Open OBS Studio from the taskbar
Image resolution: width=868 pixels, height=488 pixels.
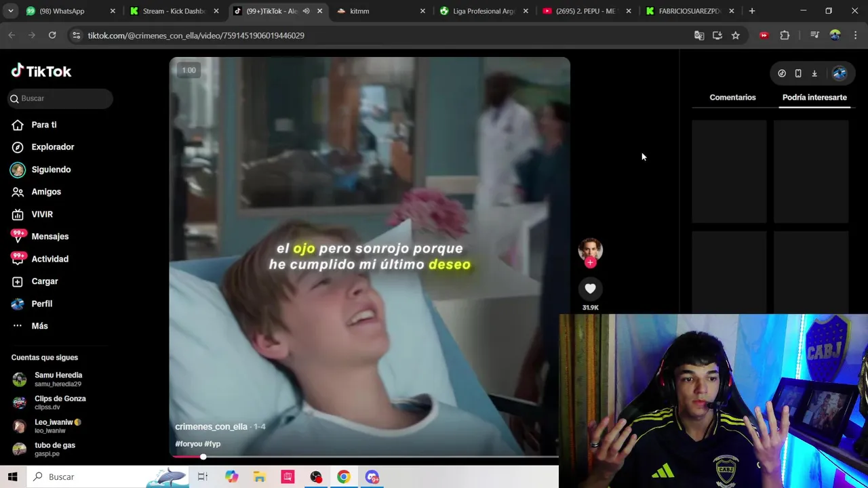click(x=315, y=476)
